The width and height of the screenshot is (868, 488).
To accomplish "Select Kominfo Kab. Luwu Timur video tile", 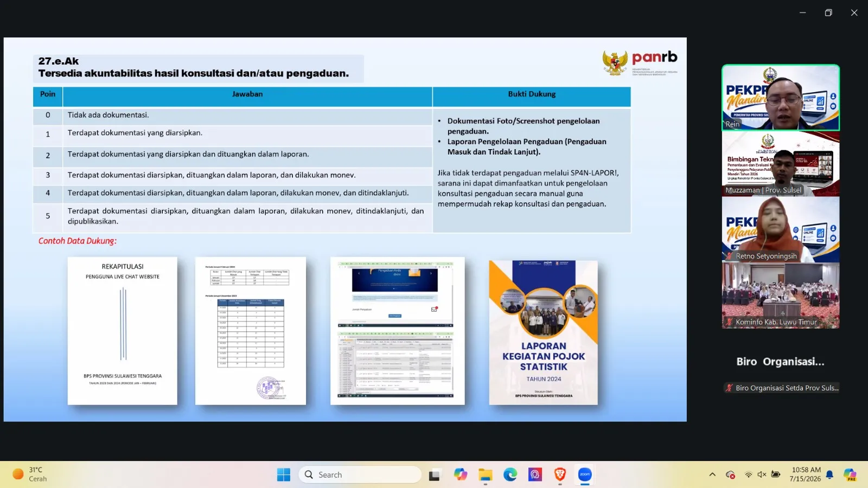I will tap(781, 296).
